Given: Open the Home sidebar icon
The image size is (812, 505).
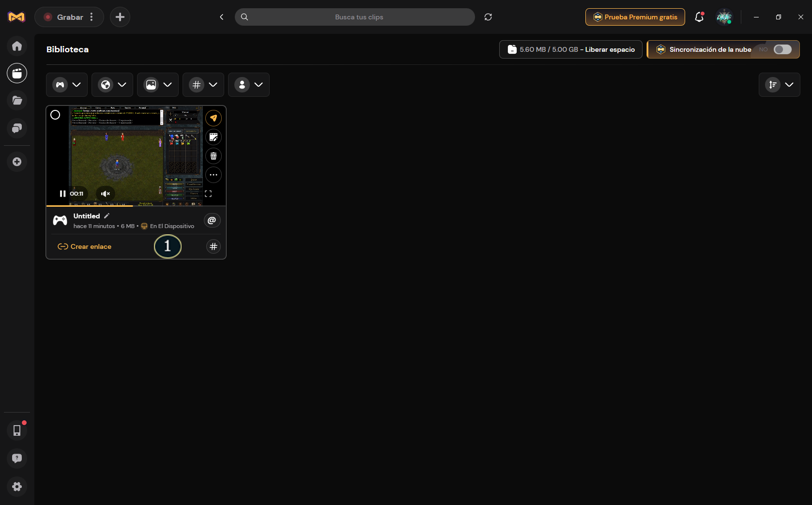Looking at the screenshot, I should click(x=17, y=46).
